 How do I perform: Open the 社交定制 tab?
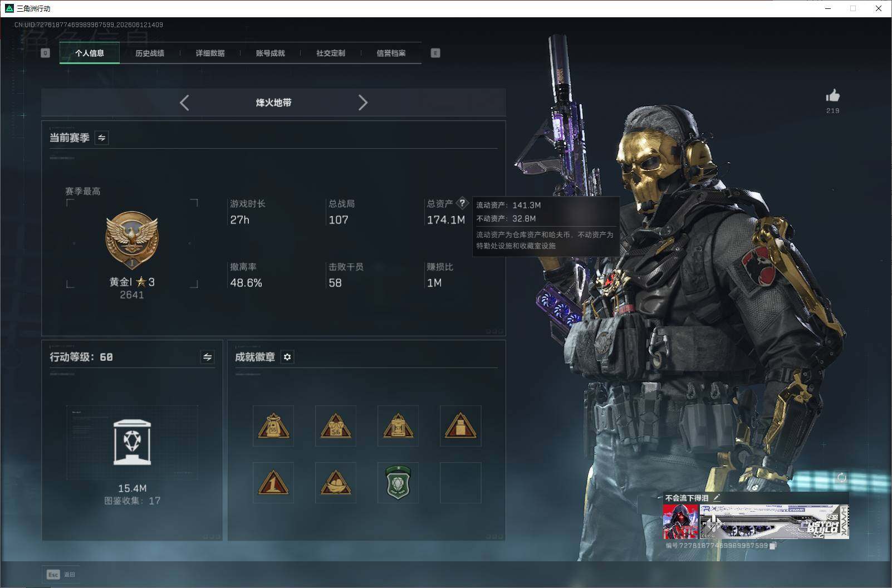(331, 53)
